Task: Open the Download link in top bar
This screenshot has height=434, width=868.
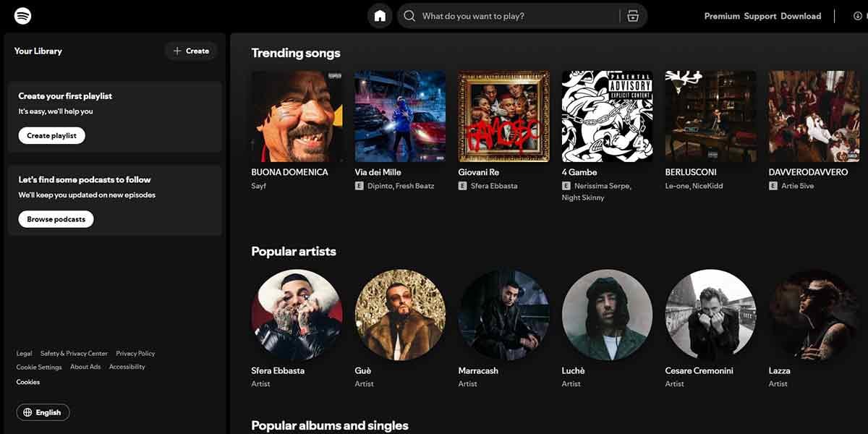Action: pyautogui.click(x=801, y=16)
